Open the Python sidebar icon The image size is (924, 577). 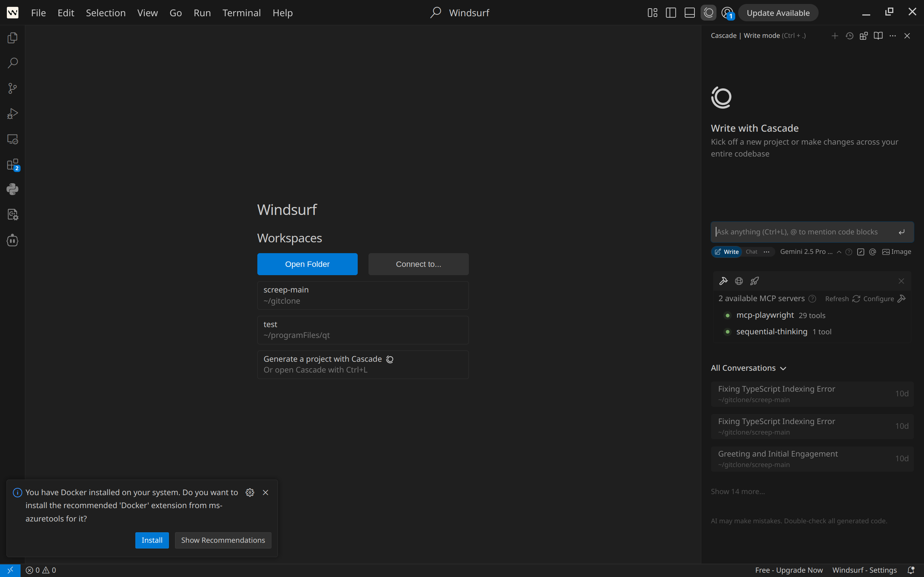click(x=13, y=189)
